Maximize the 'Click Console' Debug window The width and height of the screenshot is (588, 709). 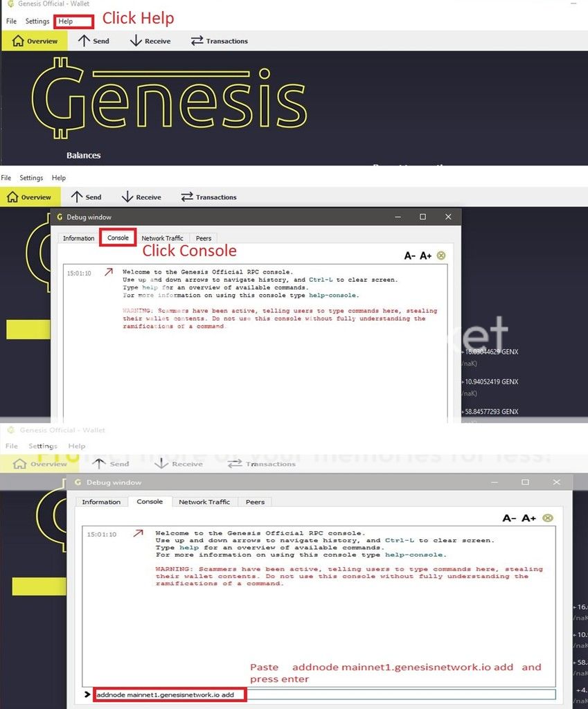click(422, 217)
